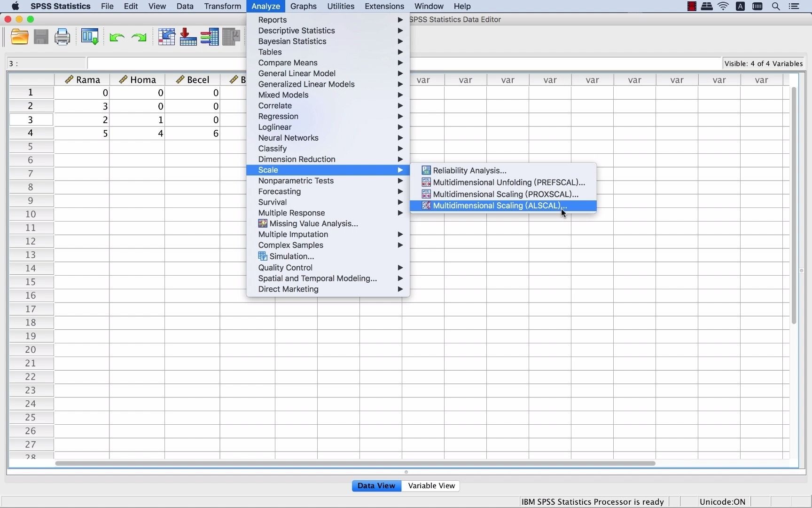Expand the Direct Marketing submenu arrow
Screen dimensions: 812x508
(x=400, y=289)
